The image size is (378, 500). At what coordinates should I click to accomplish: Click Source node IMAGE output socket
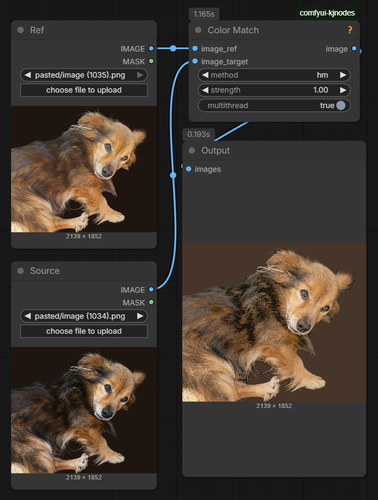pyautogui.click(x=151, y=289)
